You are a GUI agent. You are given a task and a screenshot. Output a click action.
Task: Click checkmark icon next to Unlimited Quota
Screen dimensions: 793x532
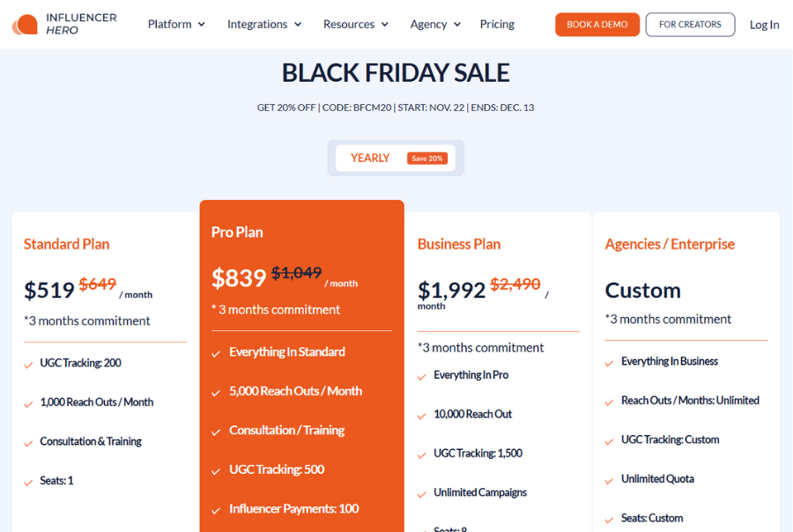[610, 480]
